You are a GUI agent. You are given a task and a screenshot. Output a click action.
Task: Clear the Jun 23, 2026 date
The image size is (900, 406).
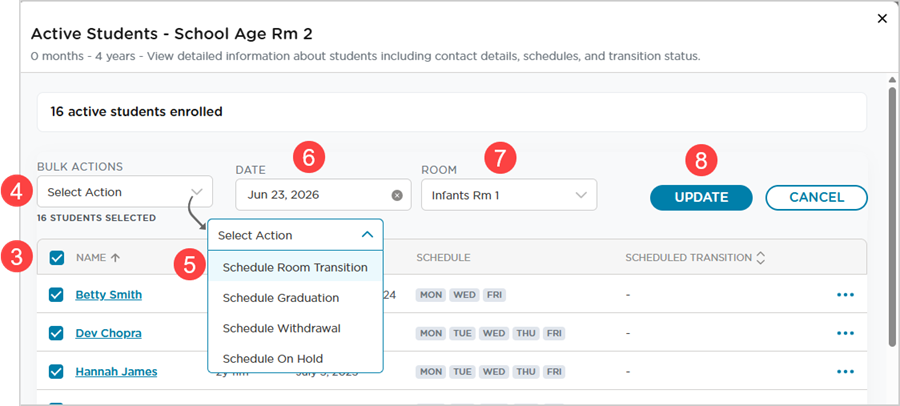click(397, 195)
